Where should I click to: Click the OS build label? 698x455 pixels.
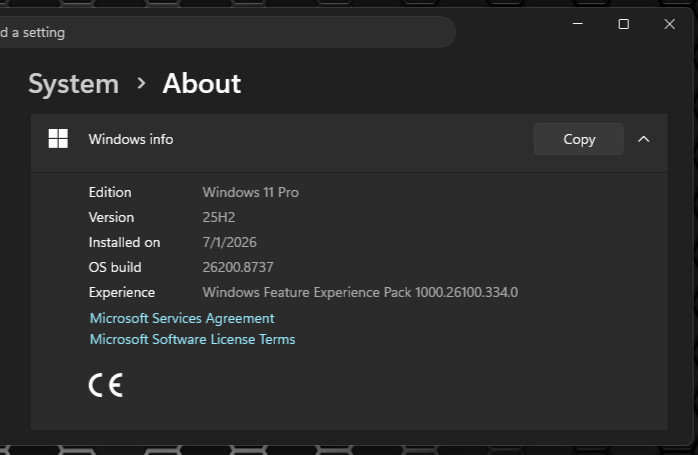pyautogui.click(x=115, y=267)
